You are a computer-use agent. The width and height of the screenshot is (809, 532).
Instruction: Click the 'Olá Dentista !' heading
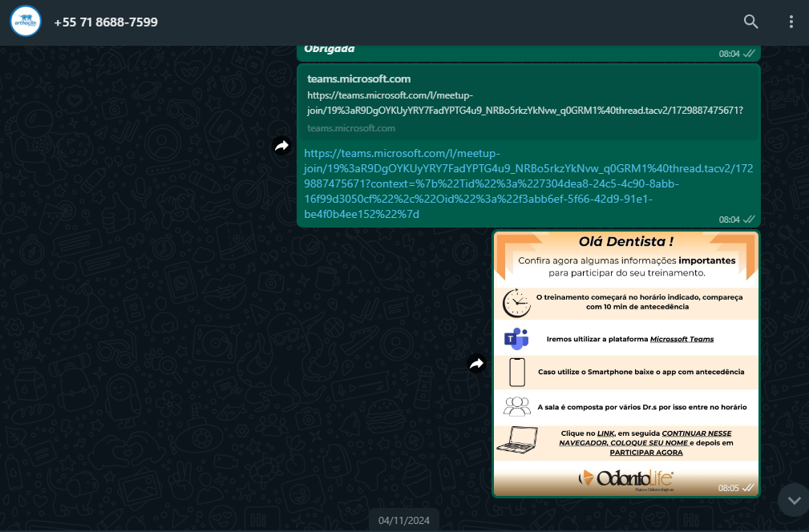click(x=626, y=241)
